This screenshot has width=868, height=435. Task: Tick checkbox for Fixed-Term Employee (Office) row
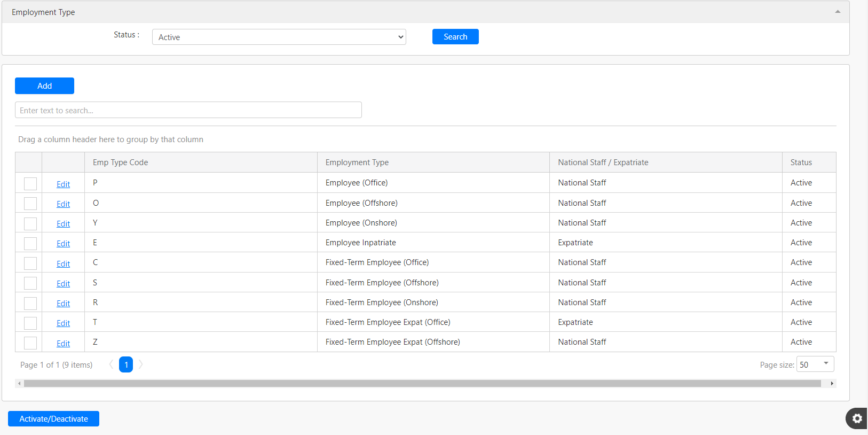click(30, 263)
